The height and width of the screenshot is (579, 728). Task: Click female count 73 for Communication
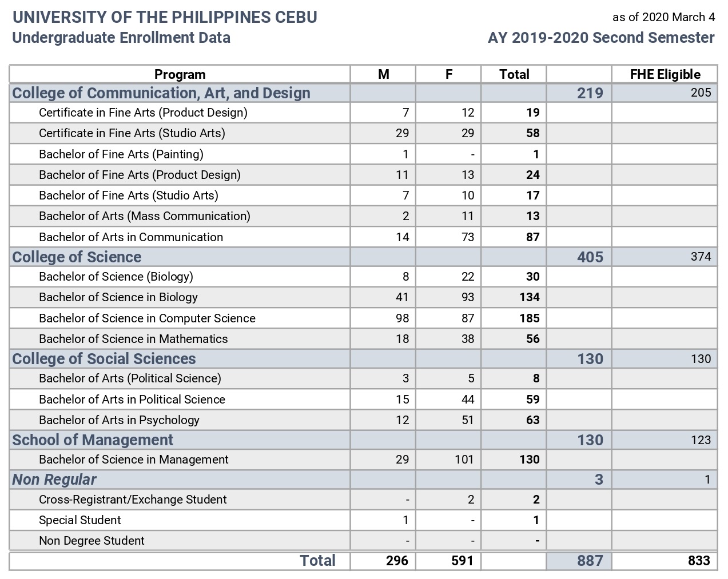click(468, 237)
